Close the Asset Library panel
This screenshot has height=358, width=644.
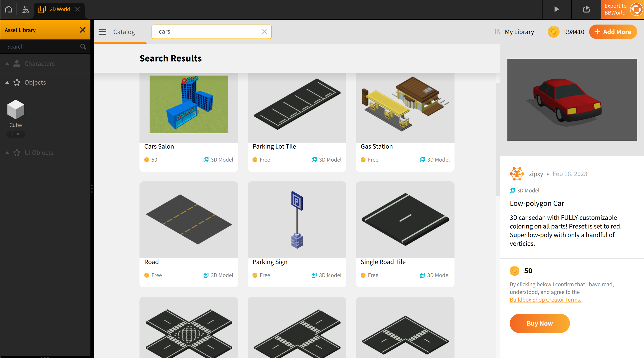tap(82, 30)
